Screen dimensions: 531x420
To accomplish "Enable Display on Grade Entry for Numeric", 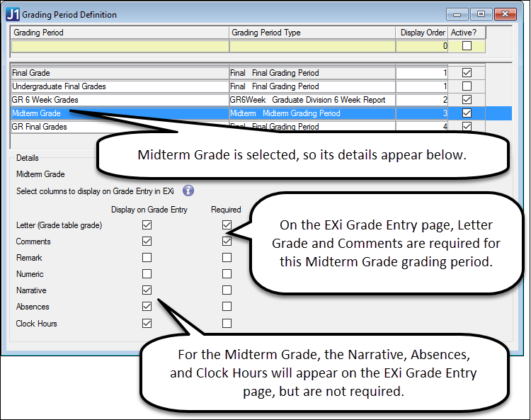I will (147, 273).
